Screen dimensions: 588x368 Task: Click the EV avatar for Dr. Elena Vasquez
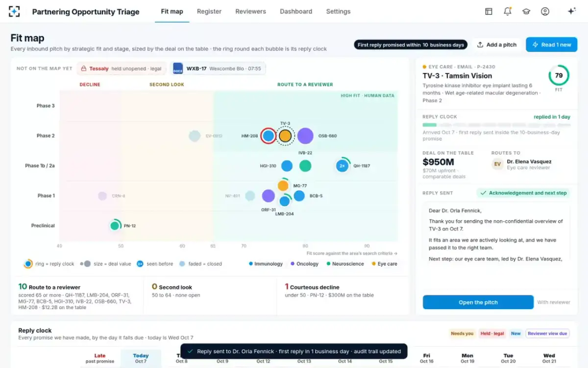coord(497,164)
